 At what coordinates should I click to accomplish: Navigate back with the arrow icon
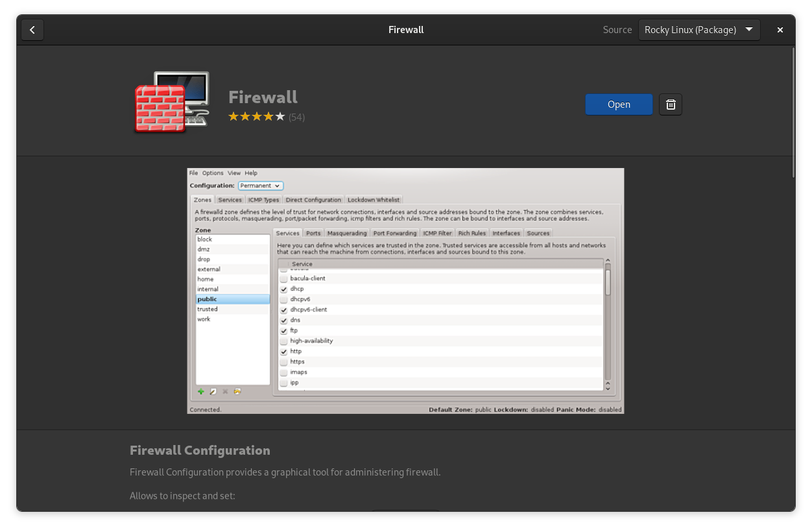coord(32,29)
